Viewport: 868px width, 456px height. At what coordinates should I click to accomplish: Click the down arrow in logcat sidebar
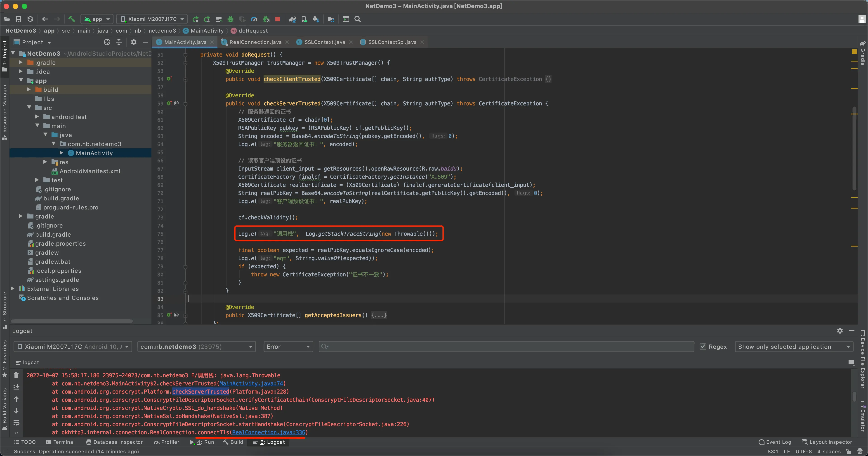[x=16, y=411]
